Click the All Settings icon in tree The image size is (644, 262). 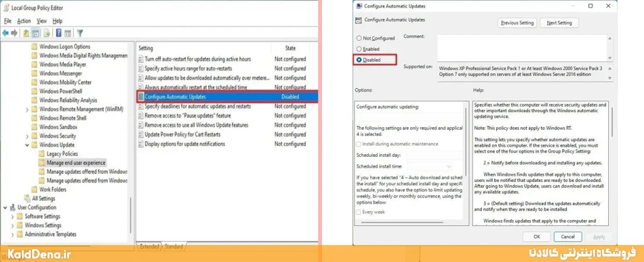click(27, 198)
